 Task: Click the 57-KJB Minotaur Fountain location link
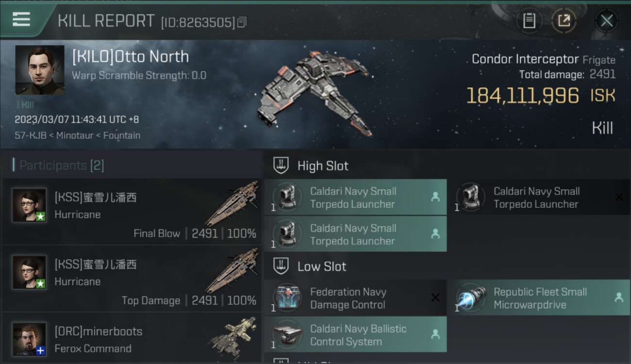(78, 135)
